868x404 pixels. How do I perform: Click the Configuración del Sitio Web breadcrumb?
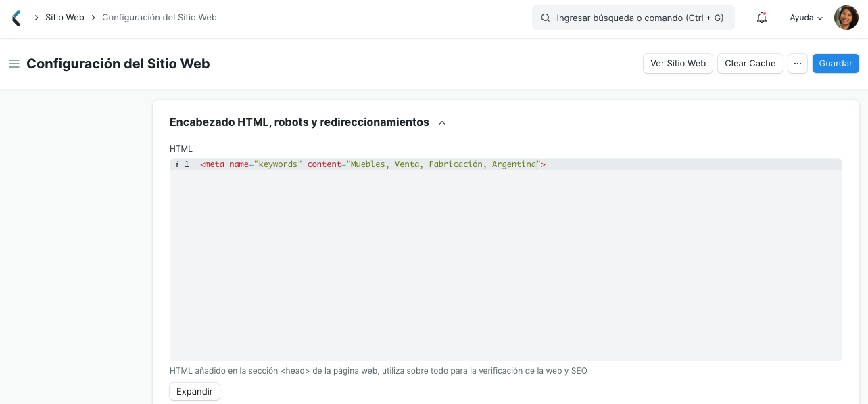click(159, 17)
